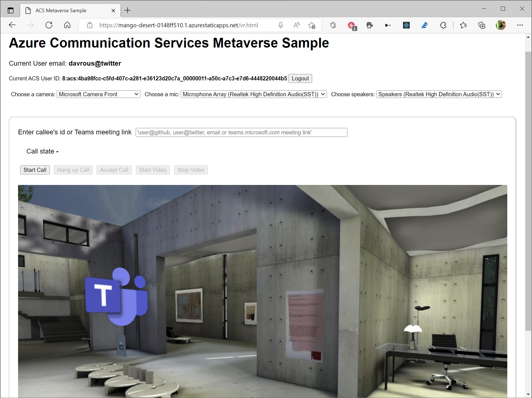Click the user profile avatar
Screen dimensions: 532x398
[x=501, y=25]
